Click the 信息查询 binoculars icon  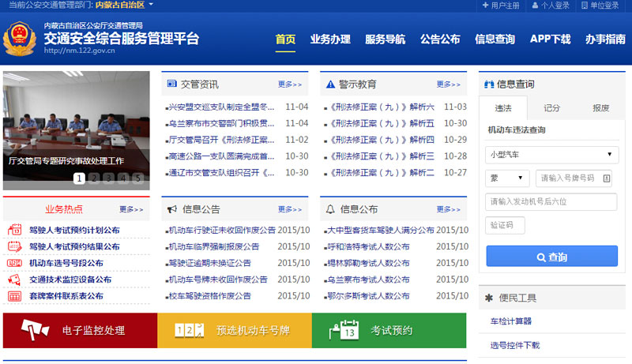[x=489, y=84]
